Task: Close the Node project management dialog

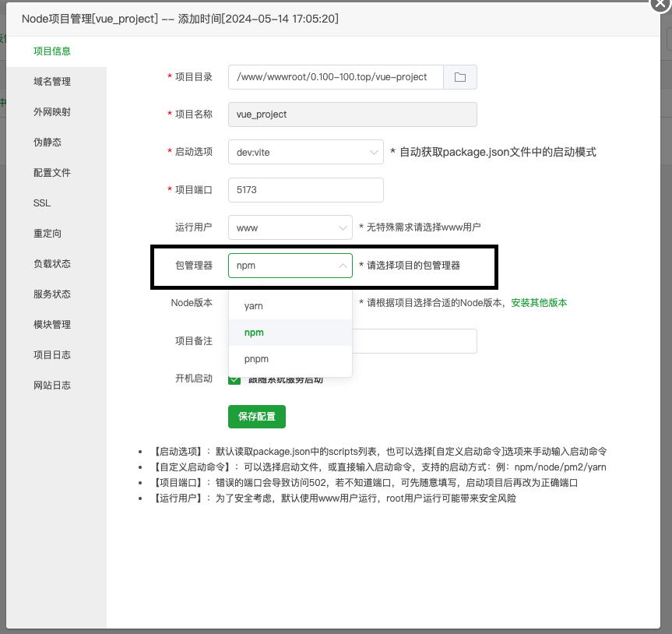Action: 660,5
